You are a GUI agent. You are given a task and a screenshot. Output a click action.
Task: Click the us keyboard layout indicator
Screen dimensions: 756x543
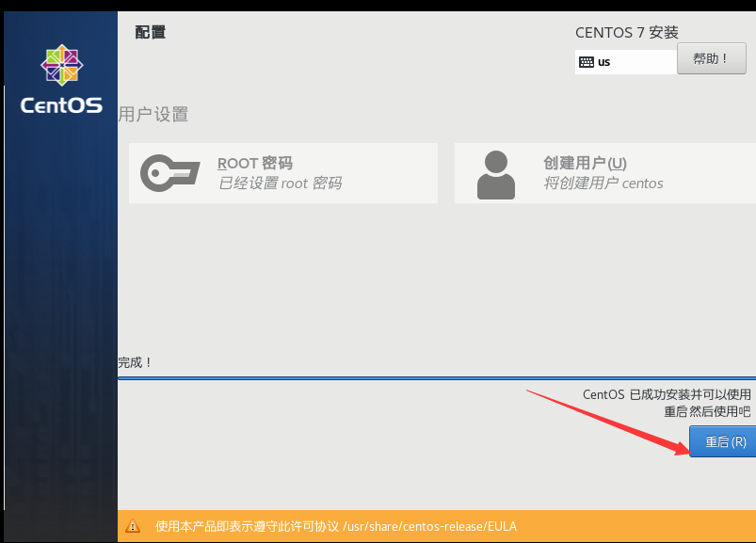tap(625, 62)
